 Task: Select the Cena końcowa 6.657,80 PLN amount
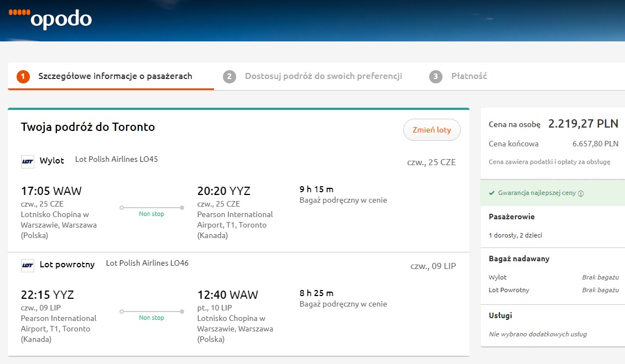(595, 144)
